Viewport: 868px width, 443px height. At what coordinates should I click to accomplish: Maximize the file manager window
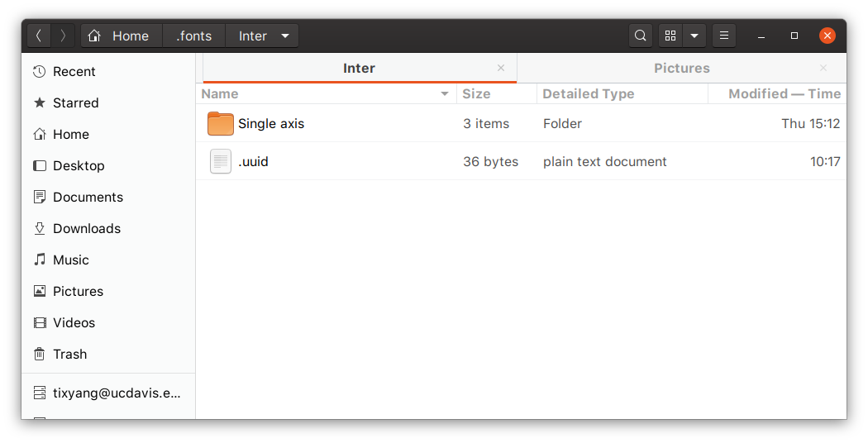coord(794,36)
